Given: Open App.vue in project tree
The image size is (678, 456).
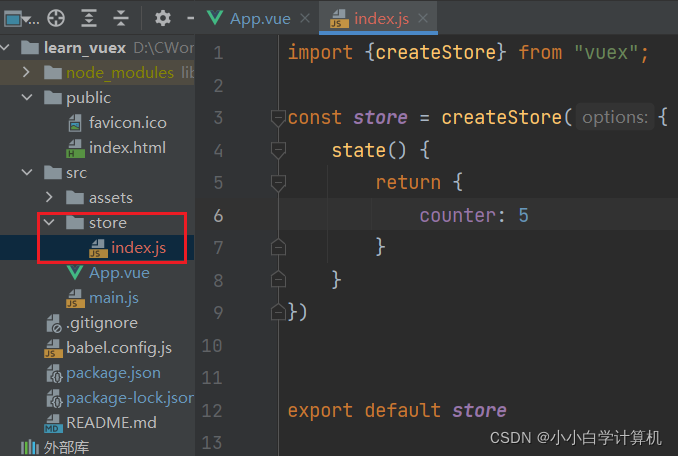Looking at the screenshot, I should point(119,273).
